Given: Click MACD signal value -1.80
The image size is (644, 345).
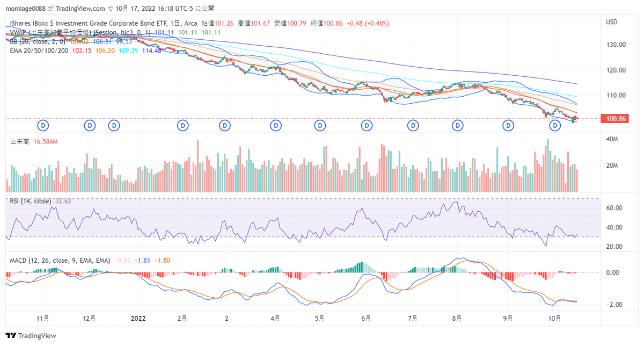Looking at the screenshot, I should [x=163, y=260].
